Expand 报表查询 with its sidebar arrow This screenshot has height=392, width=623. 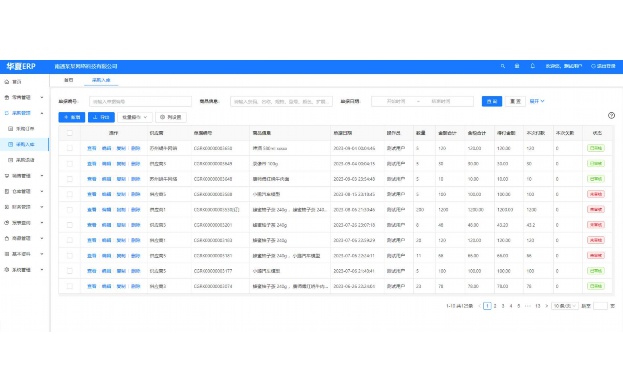42,222
